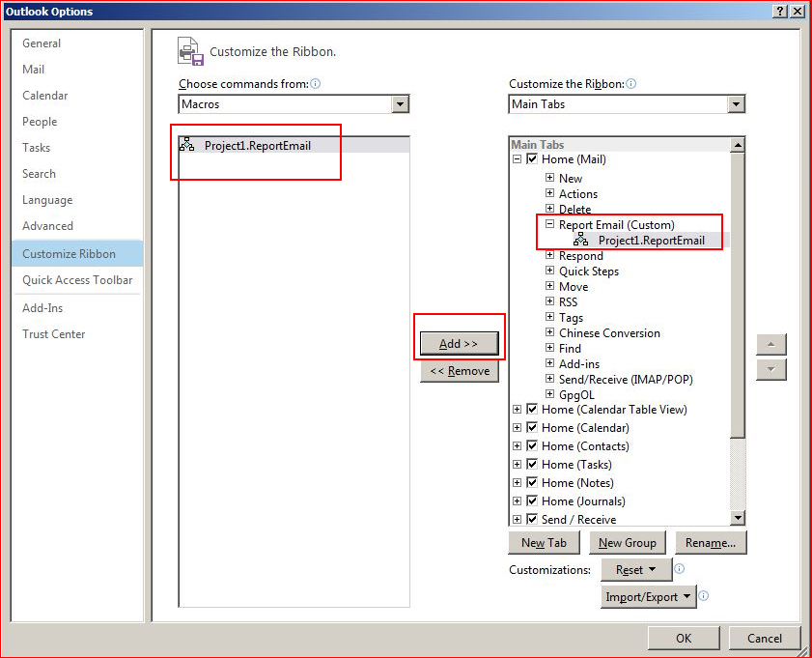Toggle the Home (Journals) checkbox
The width and height of the screenshot is (812, 658).
[x=532, y=501]
